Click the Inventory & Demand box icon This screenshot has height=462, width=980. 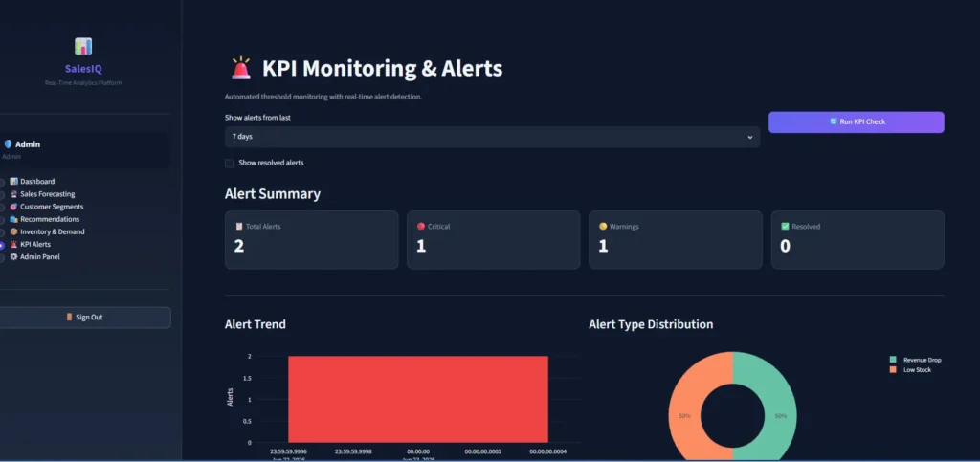(x=13, y=231)
